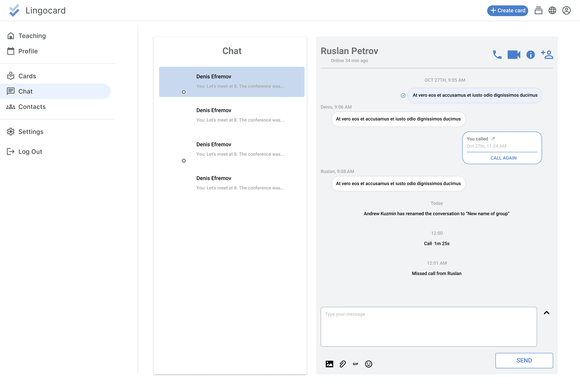
Task: Click the Online 34 min ago status
Action: (349, 61)
